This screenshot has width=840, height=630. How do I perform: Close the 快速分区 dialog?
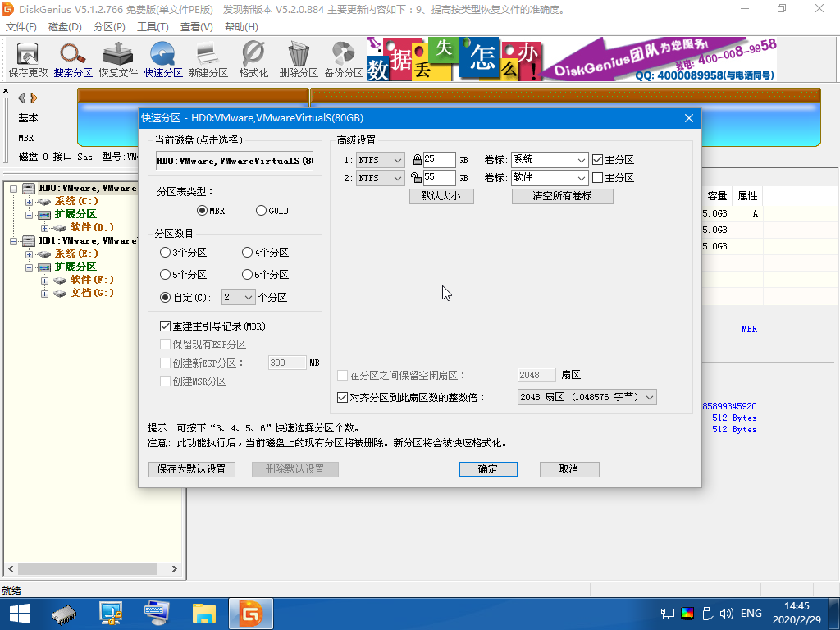tap(689, 118)
